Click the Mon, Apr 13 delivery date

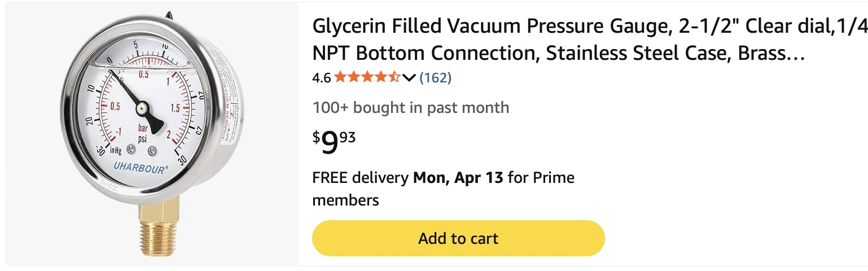click(x=458, y=178)
